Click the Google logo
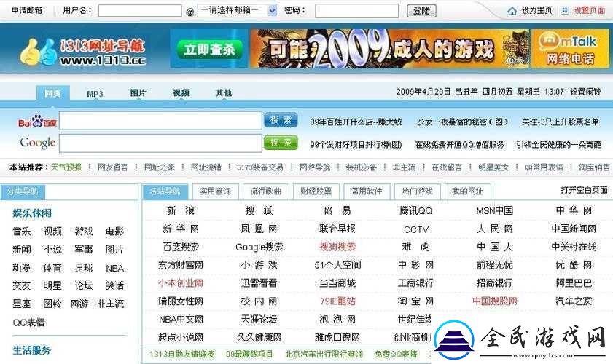Image resolution: width=613 pixels, height=364 pixels. pos(37,143)
